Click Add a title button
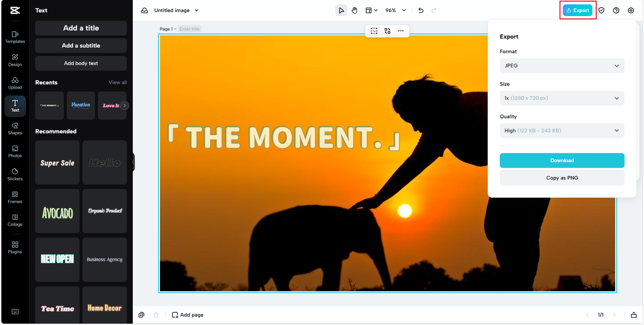This screenshot has height=325, width=644. click(x=81, y=28)
